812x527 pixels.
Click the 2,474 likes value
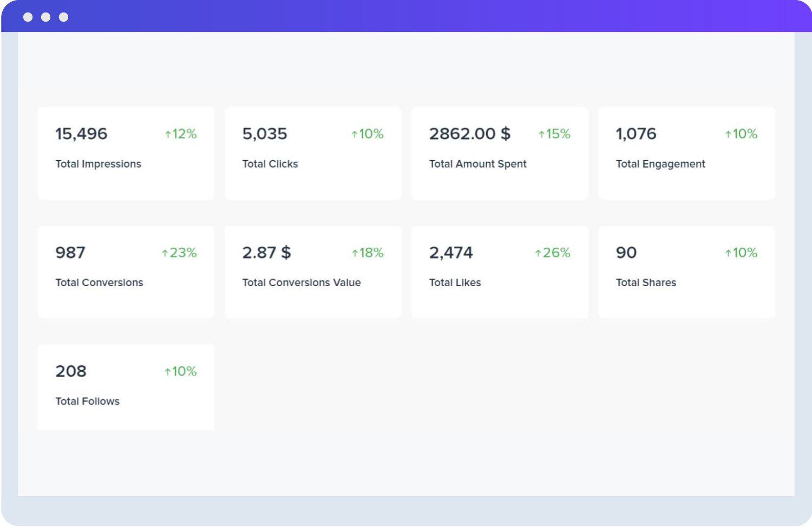tap(451, 253)
